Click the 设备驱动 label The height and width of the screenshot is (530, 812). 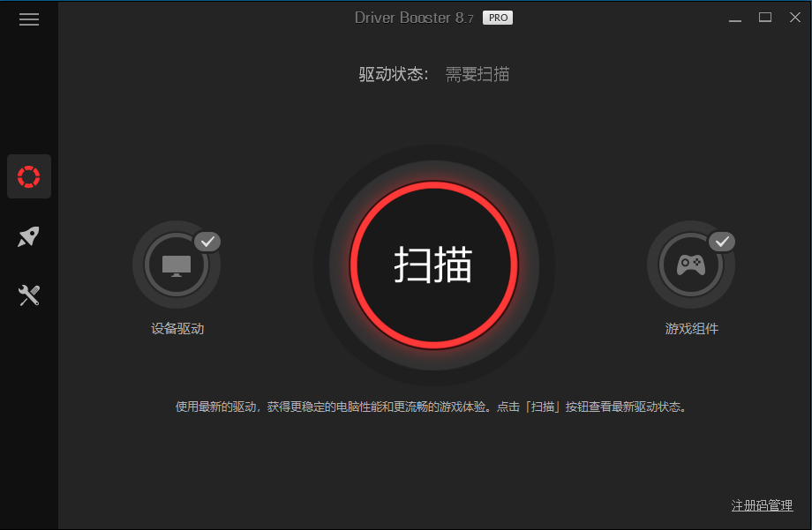(x=177, y=327)
